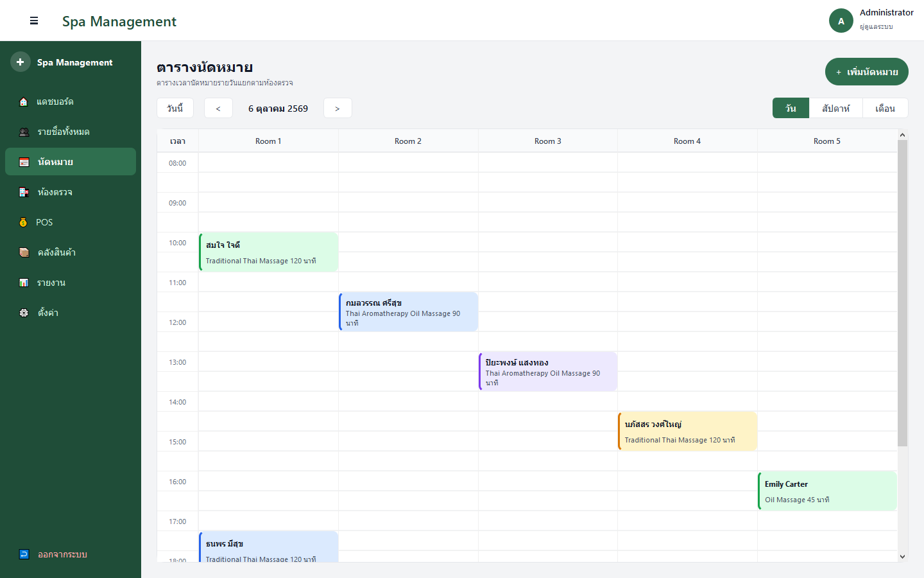924x578 pixels.
Task: Click the schedule scrollbar down arrow
Action: (x=903, y=557)
